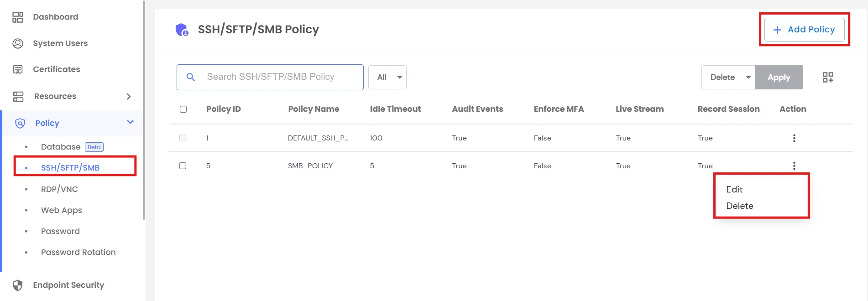Click the Audit Events column header
The width and height of the screenshot is (868, 301).
(x=477, y=109)
